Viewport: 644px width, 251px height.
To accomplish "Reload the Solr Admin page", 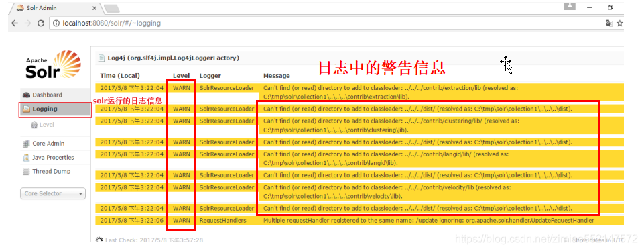I will pos(41,23).
